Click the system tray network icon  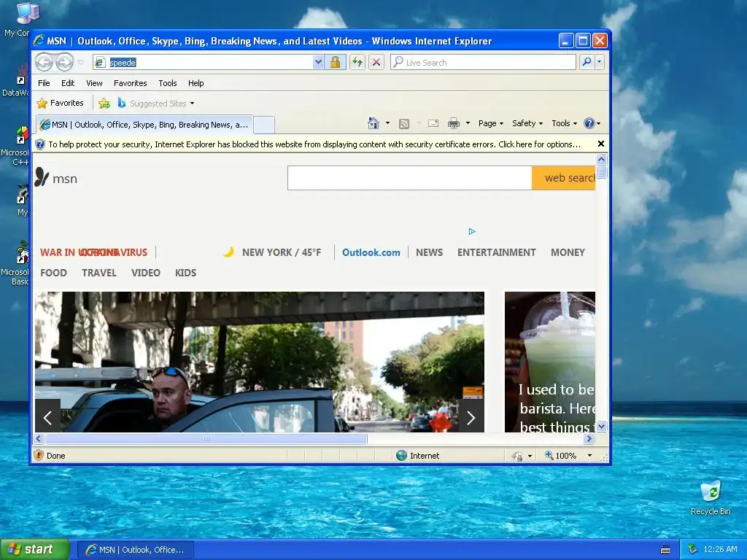[x=693, y=550]
